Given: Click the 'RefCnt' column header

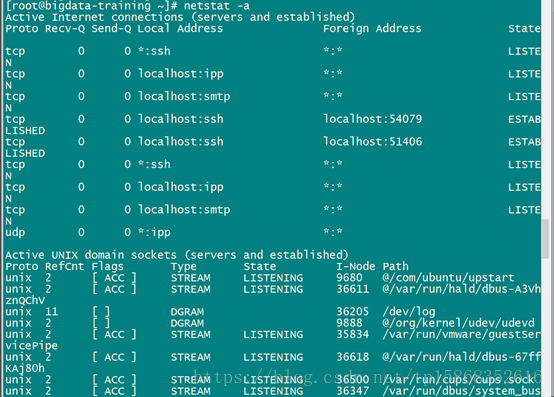Looking at the screenshot, I should (x=65, y=266).
